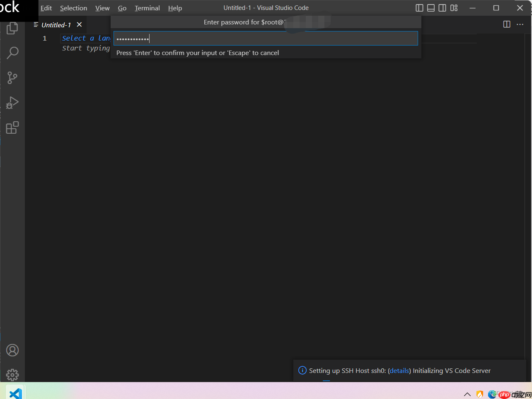Screen dimensions: 532x399
Task: Open the Terminal menu
Action: (x=147, y=8)
